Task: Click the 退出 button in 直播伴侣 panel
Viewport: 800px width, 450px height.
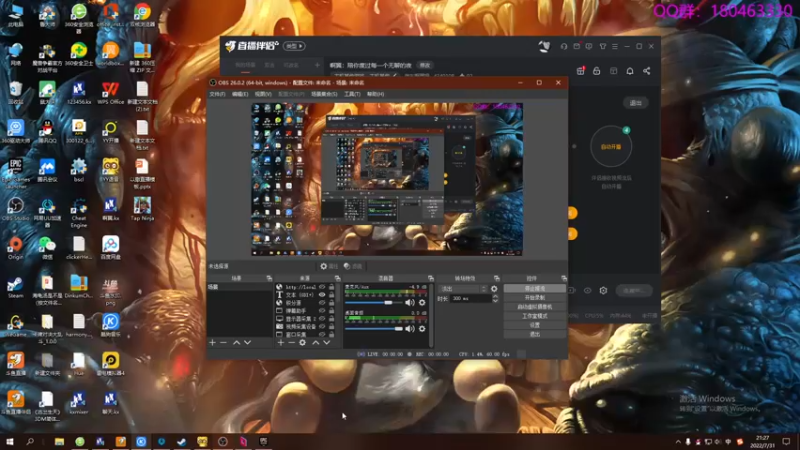Action: coord(636,103)
